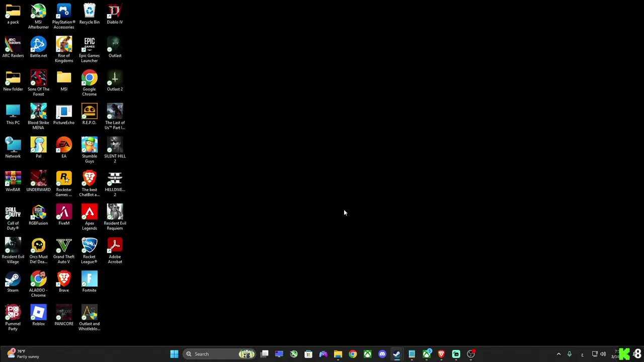The width and height of the screenshot is (644, 362).
Task: Select the Roblox desktop shortcut
Action: [x=38, y=316]
